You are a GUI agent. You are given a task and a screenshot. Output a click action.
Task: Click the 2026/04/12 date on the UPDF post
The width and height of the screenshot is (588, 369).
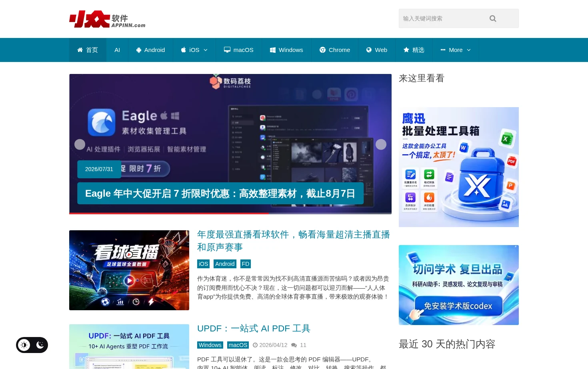pyautogui.click(x=273, y=345)
